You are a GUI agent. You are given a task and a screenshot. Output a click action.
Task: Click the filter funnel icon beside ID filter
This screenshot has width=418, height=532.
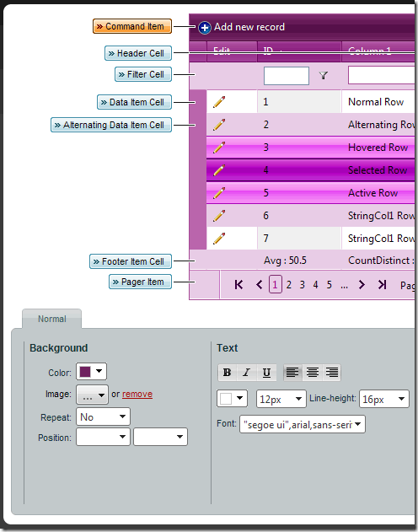click(x=324, y=75)
